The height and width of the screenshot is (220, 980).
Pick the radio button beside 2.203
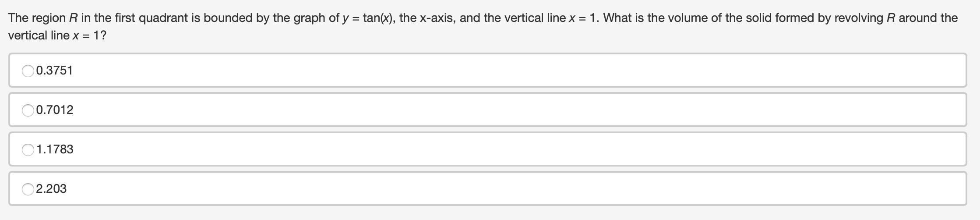[28, 189]
